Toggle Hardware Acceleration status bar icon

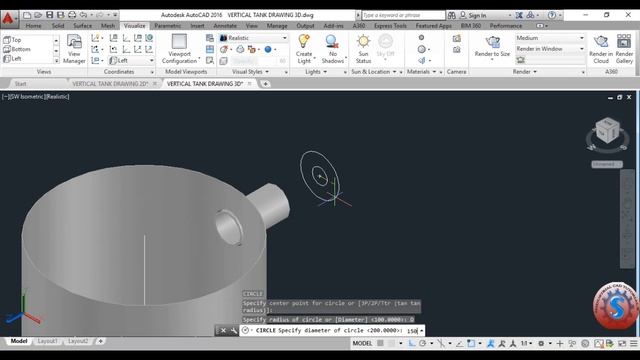click(x=585, y=344)
